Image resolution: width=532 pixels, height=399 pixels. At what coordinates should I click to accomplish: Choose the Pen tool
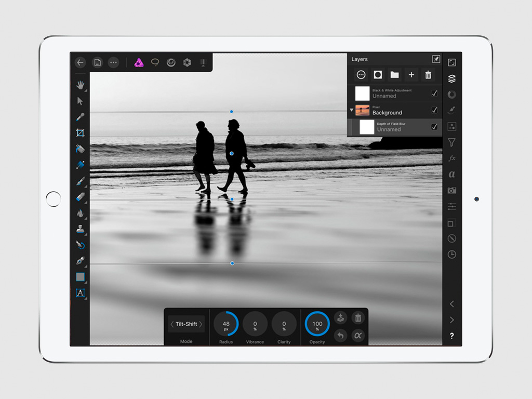[80, 261]
